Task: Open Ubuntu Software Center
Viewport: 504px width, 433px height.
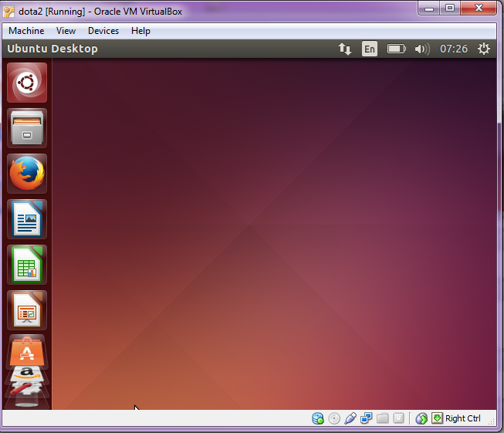Action: (27, 350)
